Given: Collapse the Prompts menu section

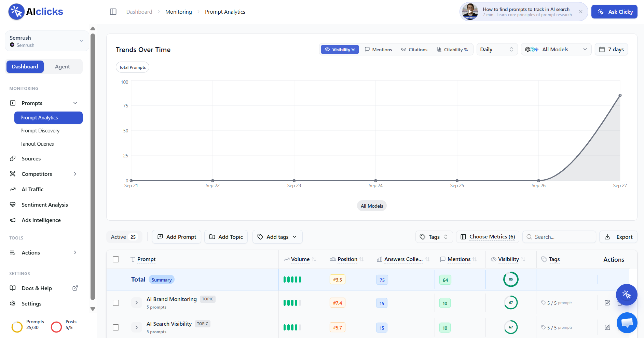Looking at the screenshot, I should [75, 103].
